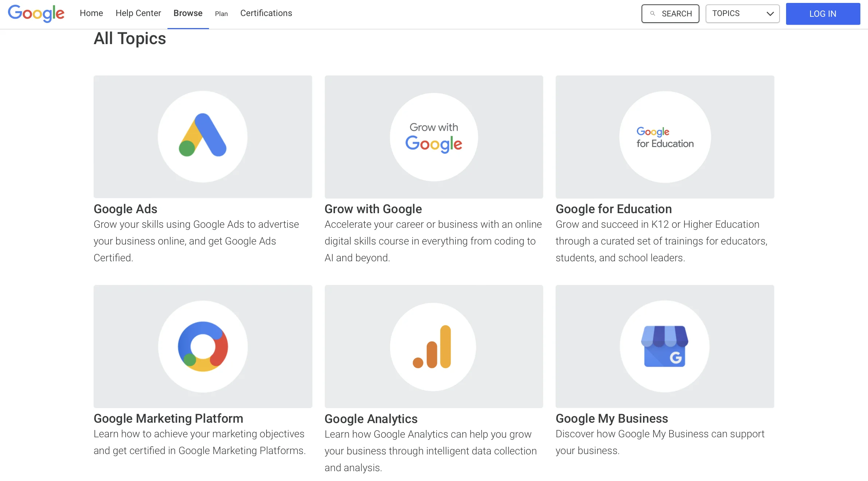Viewport: 868px width, 481px height.
Task: Click the Google Analytics description text
Action: click(431, 451)
